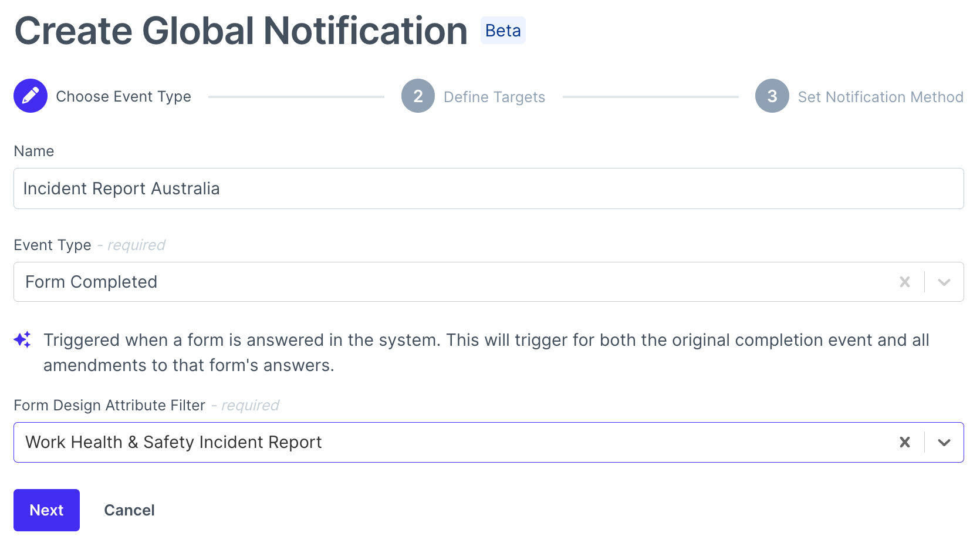980x546 pixels.
Task: Click the step 3 circle icon
Action: click(x=772, y=96)
